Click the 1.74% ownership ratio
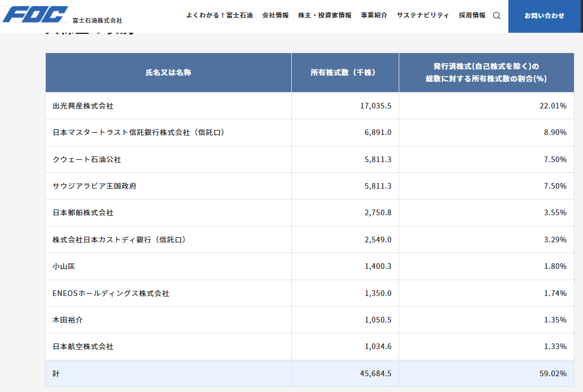Image resolution: width=583 pixels, height=392 pixels. (555, 293)
